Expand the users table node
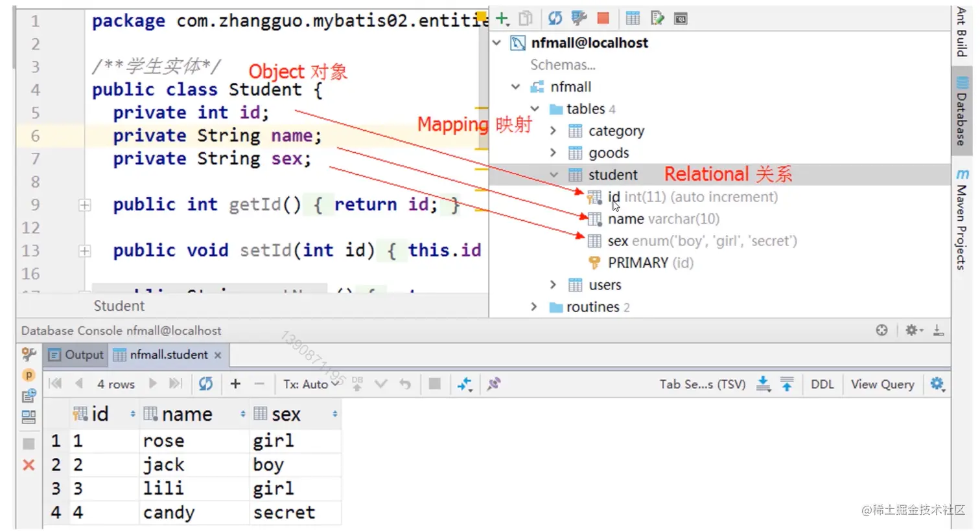Viewport: 980px width, 531px height. pyautogui.click(x=553, y=285)
